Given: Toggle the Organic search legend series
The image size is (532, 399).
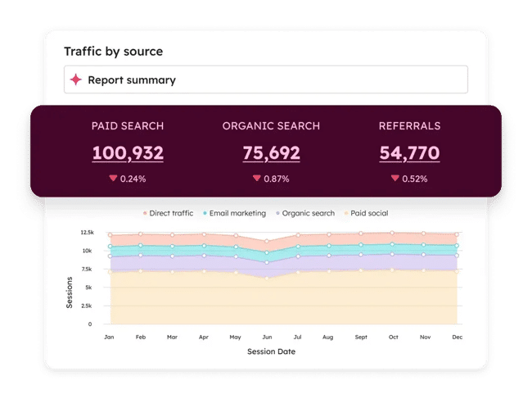Looking at the screenshot, I should (x=305, y=213).
